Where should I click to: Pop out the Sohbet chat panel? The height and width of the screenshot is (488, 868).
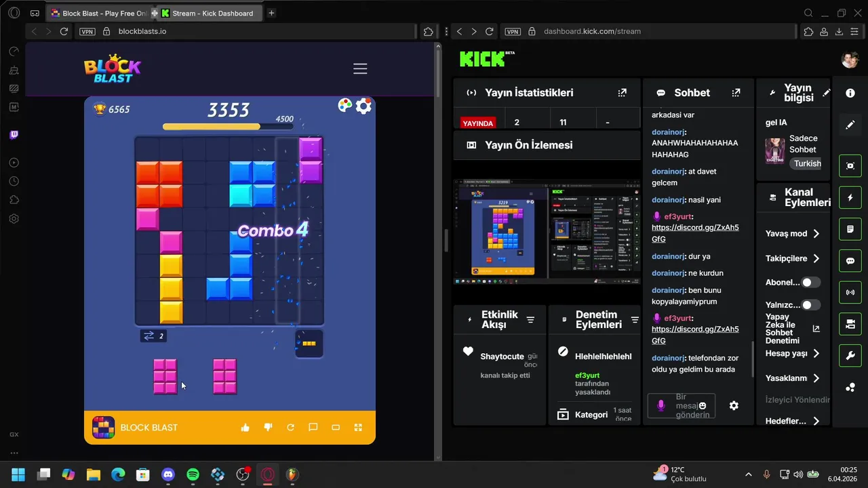tap(736, 93)
